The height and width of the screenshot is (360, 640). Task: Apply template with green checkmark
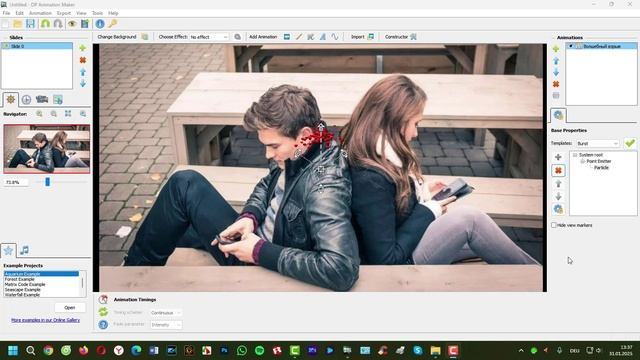[x=630, y=143]
